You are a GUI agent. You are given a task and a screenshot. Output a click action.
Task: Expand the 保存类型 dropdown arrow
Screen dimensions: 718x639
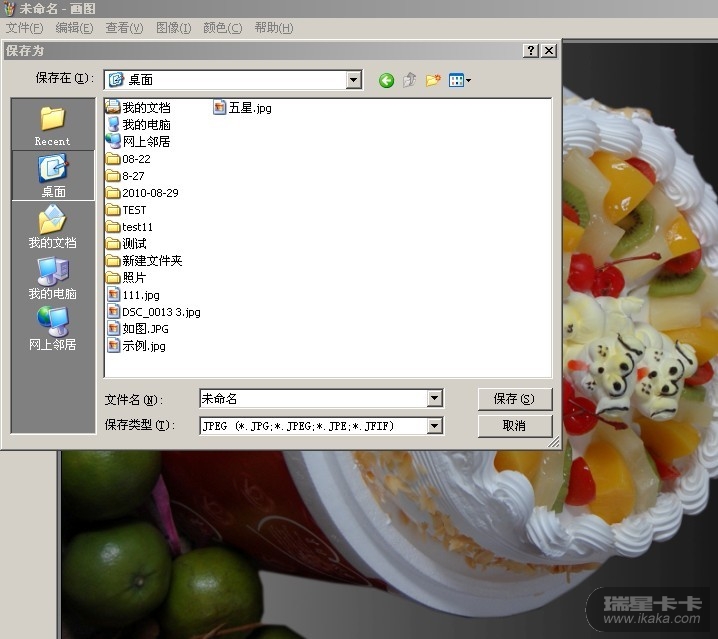click(x=435, y=426)
